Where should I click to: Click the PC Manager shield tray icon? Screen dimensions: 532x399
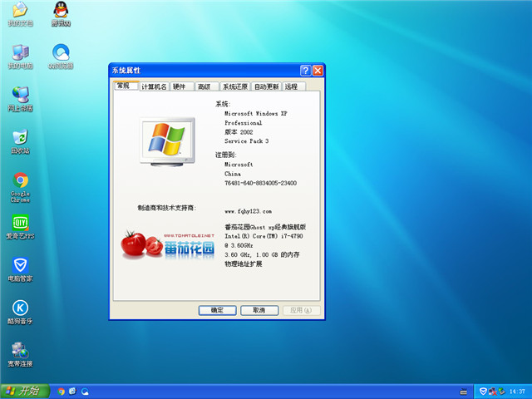coord(483,392)
